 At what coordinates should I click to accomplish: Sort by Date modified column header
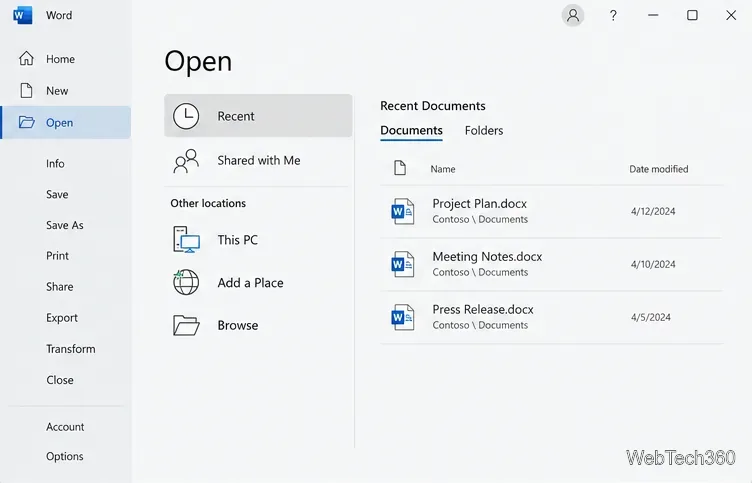pos(658,169)
